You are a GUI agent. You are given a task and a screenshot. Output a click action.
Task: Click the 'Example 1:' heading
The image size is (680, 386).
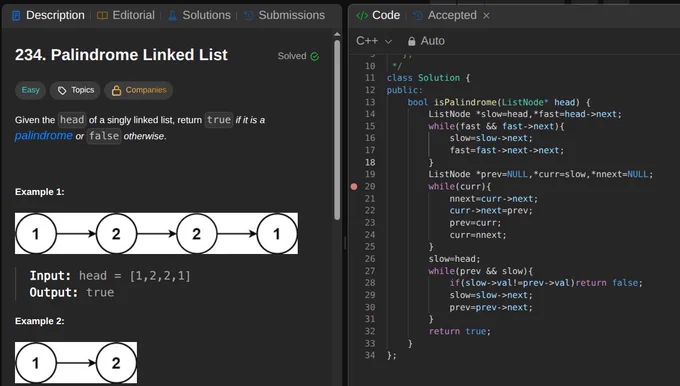click(39, 192)
